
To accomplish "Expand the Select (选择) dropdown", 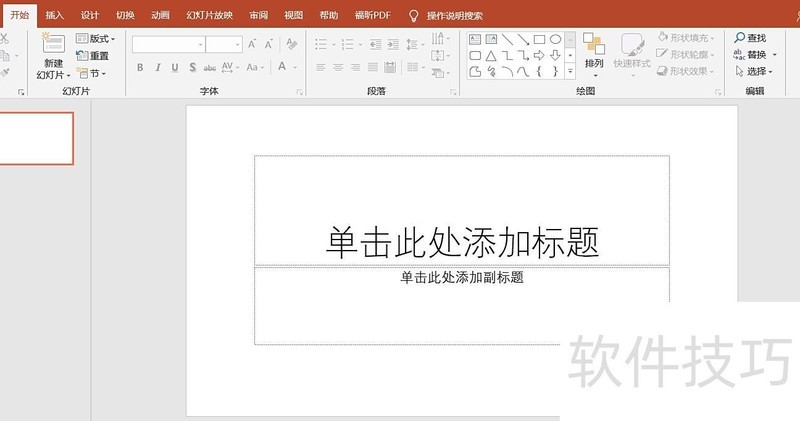I will [754, 72].
